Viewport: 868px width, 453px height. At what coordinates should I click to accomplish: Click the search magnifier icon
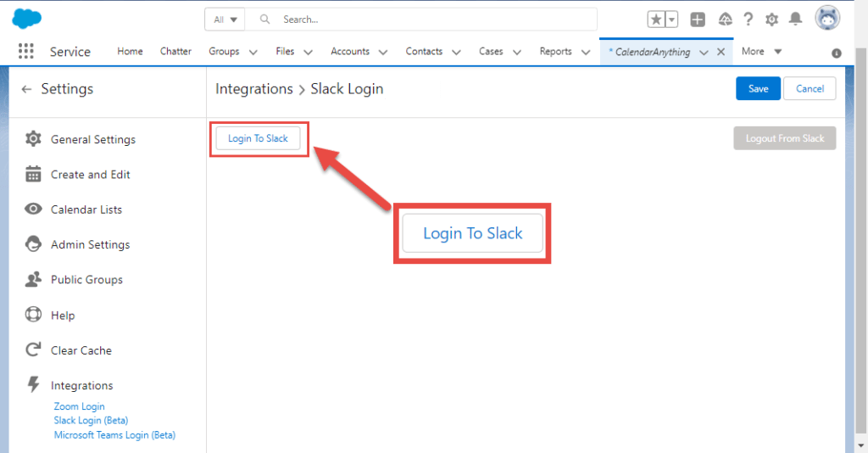click(x=265, y=20)
